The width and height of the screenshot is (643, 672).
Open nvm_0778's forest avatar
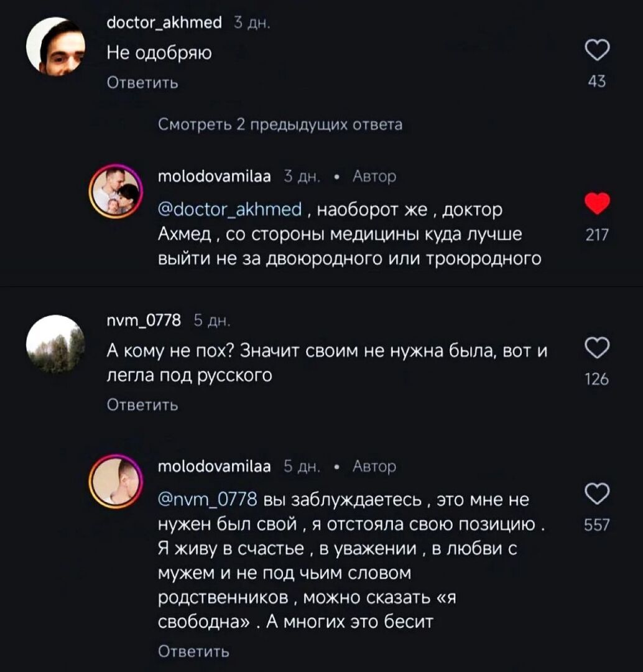pyautogui.click(x=56, y=343)
